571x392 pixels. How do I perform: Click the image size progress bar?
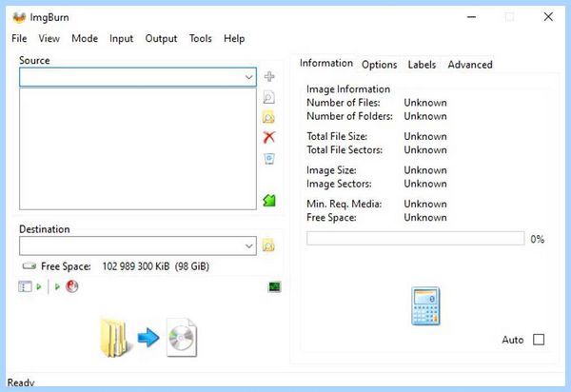[x=416, y=239]
